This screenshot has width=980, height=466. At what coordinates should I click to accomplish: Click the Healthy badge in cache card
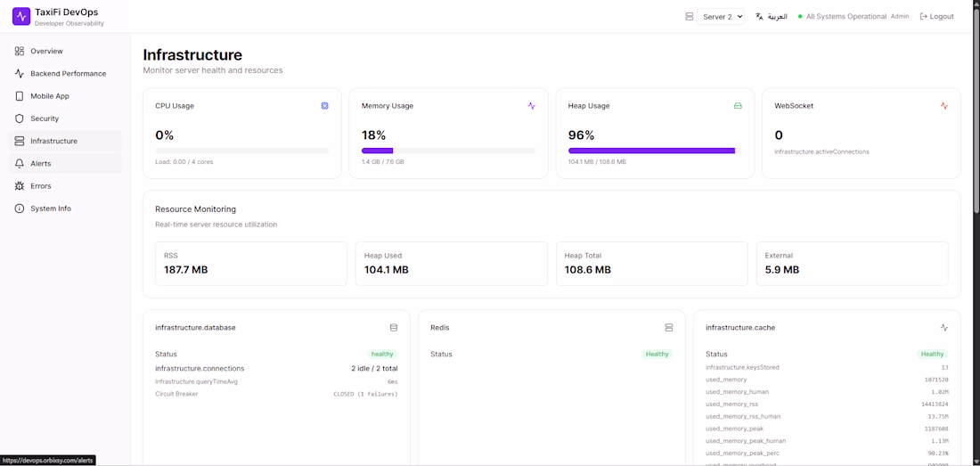(x=933, y=355)
